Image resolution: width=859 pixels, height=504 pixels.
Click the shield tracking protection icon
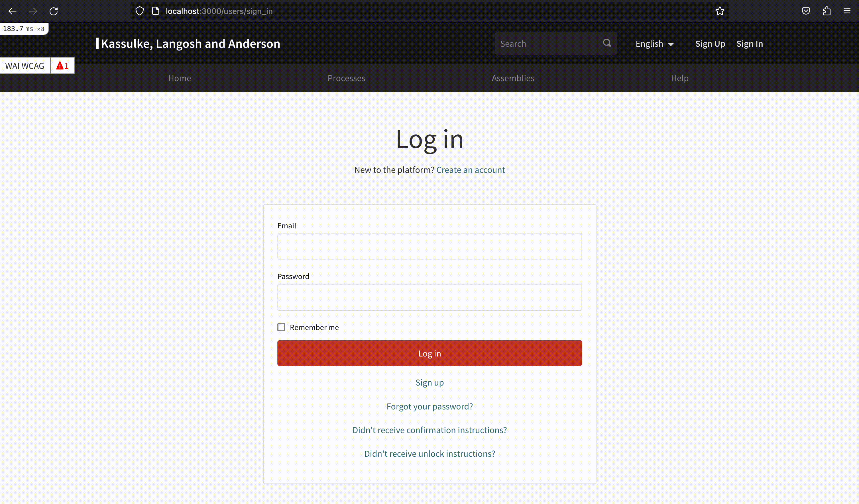(139, 11)
